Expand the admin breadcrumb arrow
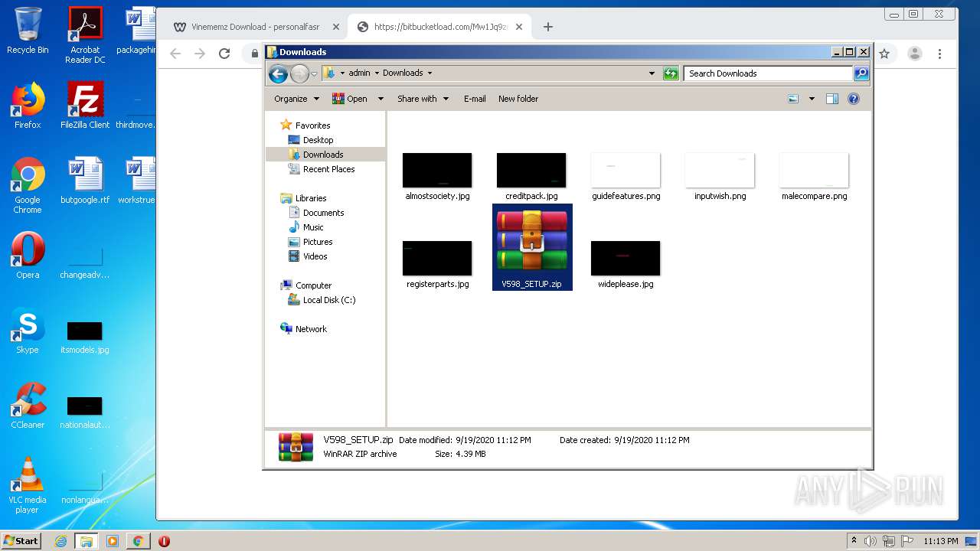This screenshot has height=551, width=980. 376,73
